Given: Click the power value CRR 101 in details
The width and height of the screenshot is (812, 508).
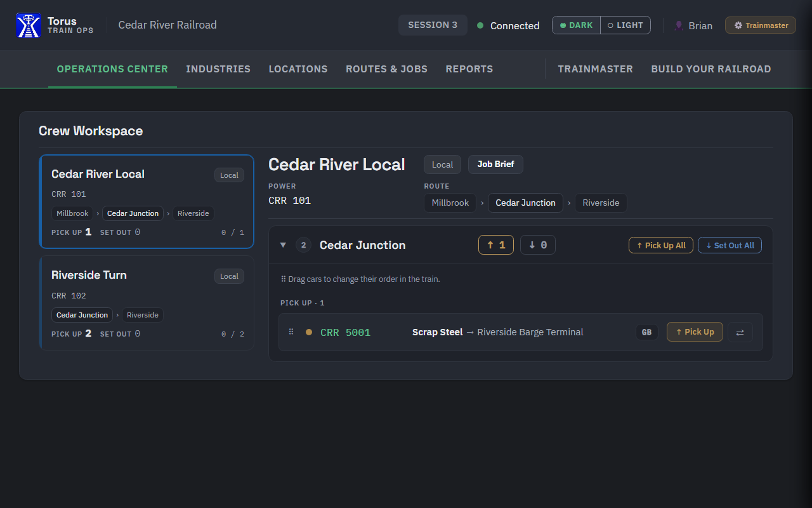Looking at the screenshot, I should (290, 201).
